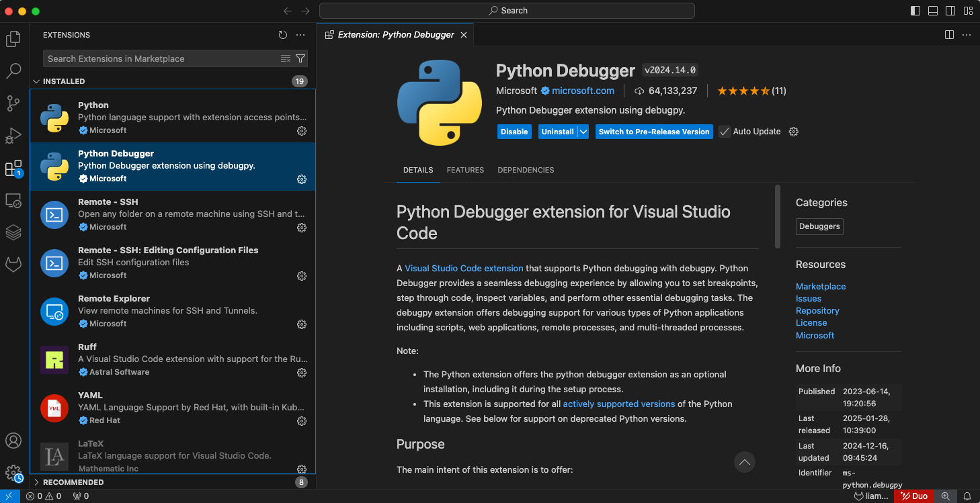Screen dimensions: 980x503
Task: Open the Testing view in the activity bar
Action: click(13, 232)
